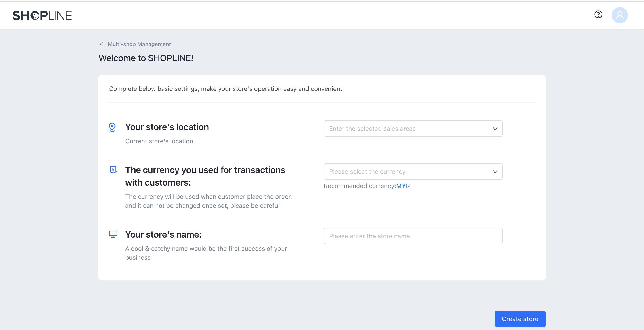Go back to Multi-shop Management
Image resolution: width=644 pixels, height=330 pixels.
coord(139,44)
